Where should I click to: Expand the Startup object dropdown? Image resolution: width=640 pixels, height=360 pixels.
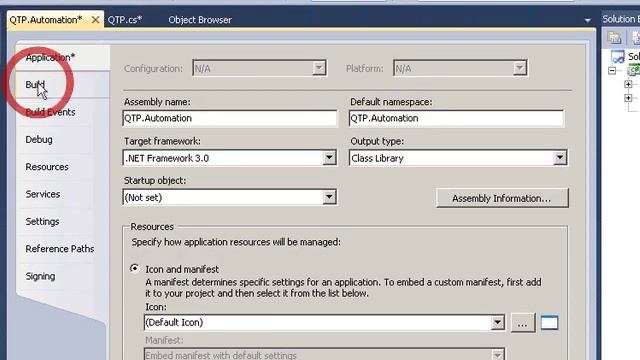tap(230, 198)
